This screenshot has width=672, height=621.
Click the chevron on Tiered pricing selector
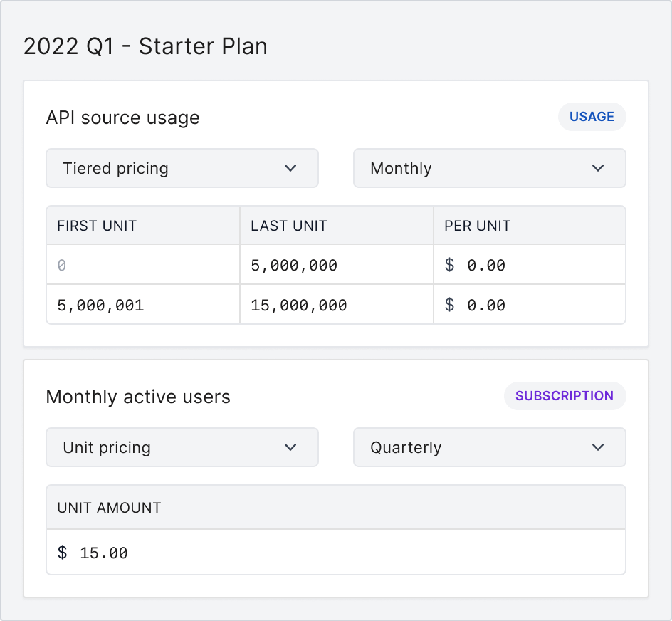click(x=290, y=168)
